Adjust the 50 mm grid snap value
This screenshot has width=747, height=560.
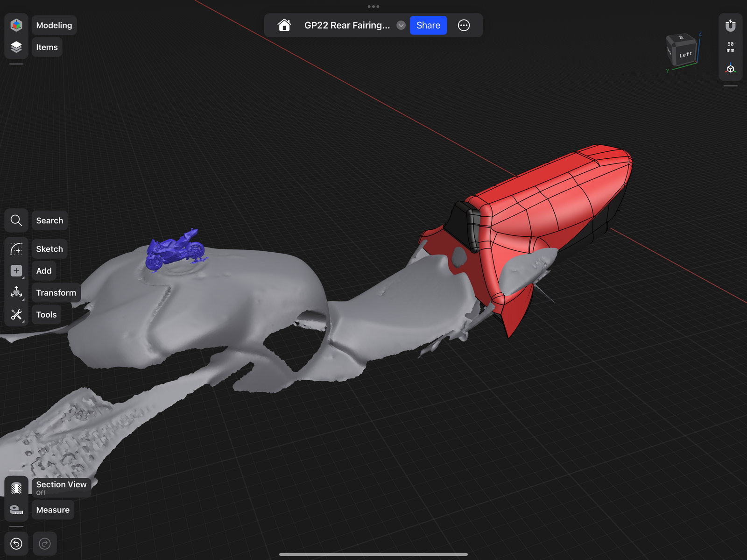[x=730, y=47]
